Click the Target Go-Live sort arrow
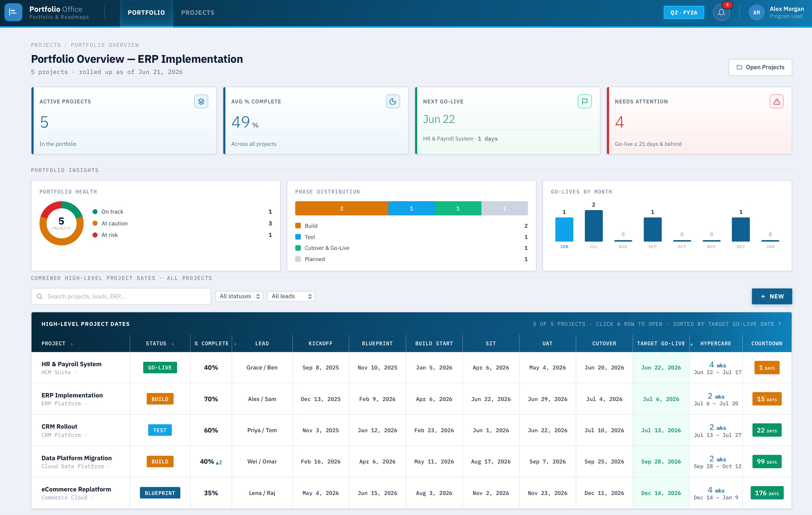The height and width of the screenshot is (515, 812). [x=691, y=344]
